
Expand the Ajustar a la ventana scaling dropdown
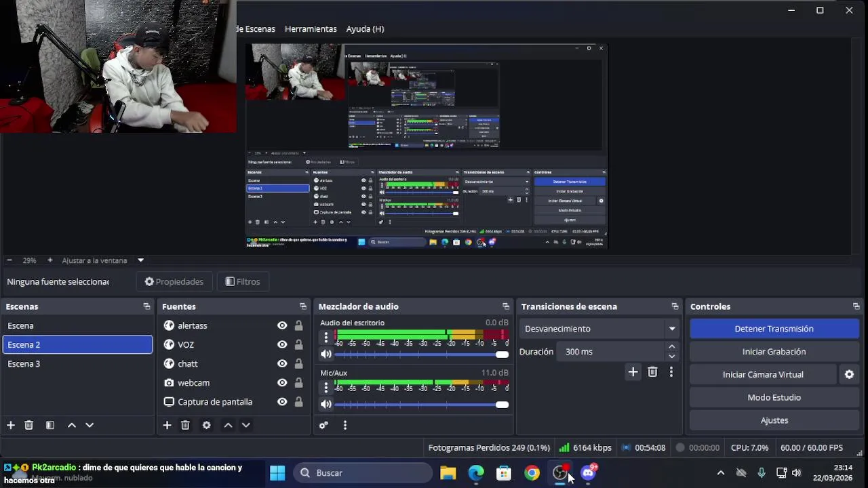[x=140, y=260]
